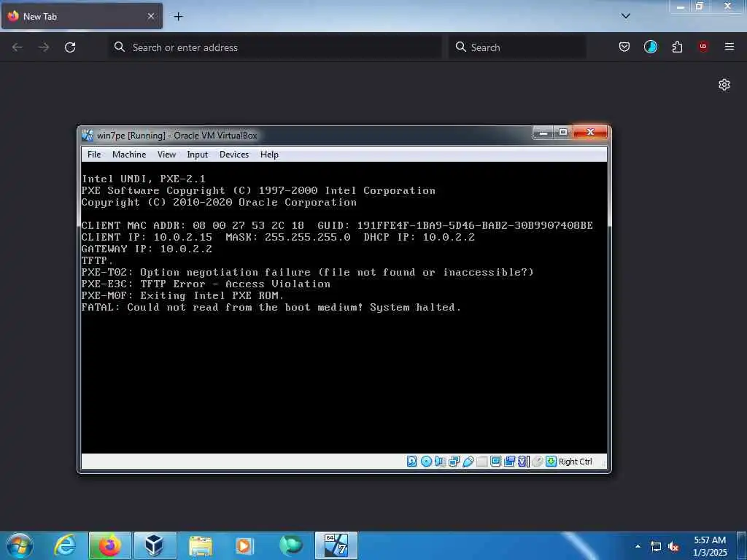The image size is (747, 560).
Task: Click the green round app taskbar icon
Action: click(x=290, y=545)
